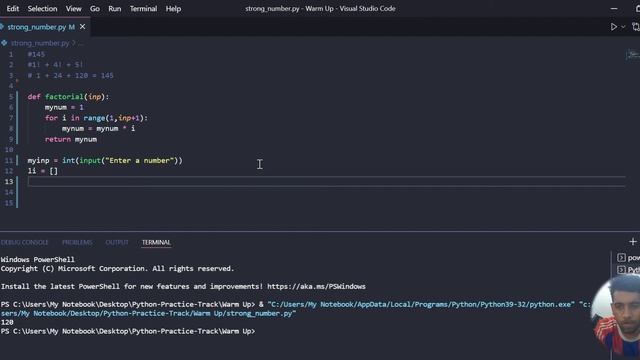Switch to the Debug Console panel tab

point(24,242)
